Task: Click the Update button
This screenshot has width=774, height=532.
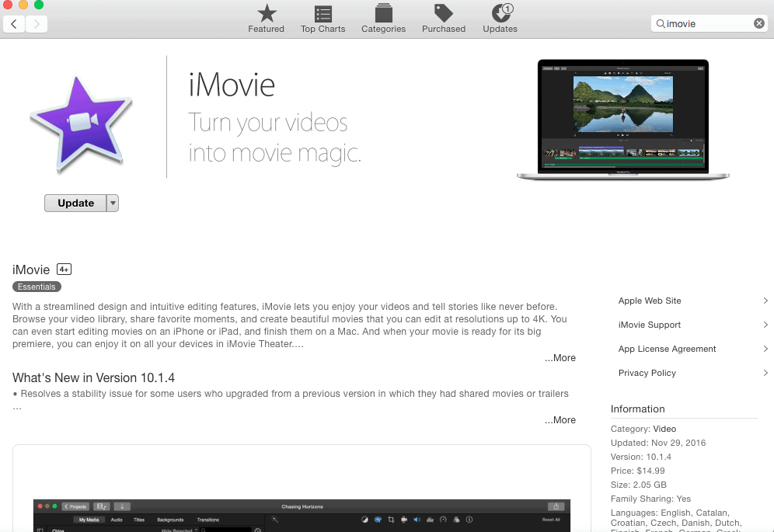Action: tap(75, 203)
